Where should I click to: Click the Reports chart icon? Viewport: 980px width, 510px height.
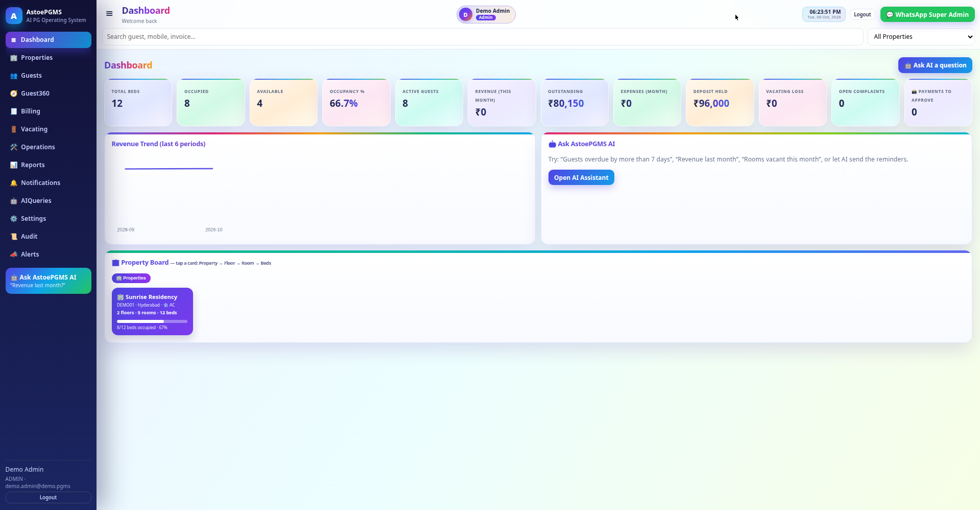pyautogui.click(x=14, y=165)
